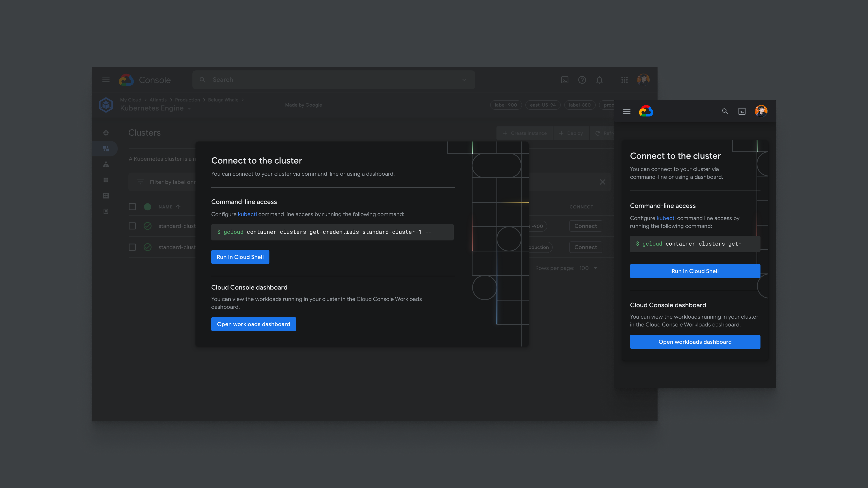The width and height of the screenshot is (868, 488).
Task: Open the help question mark icon
Action: (x=582, y=80)
